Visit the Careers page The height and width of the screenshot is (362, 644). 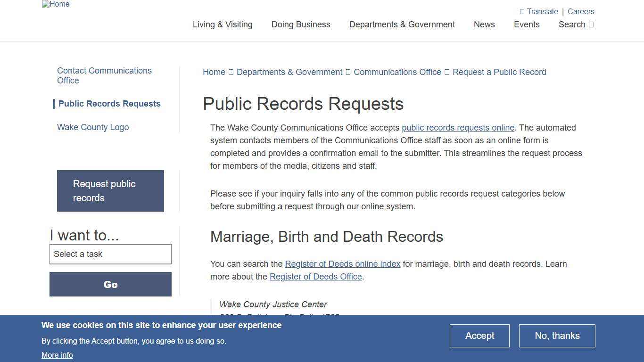point(581,11)
